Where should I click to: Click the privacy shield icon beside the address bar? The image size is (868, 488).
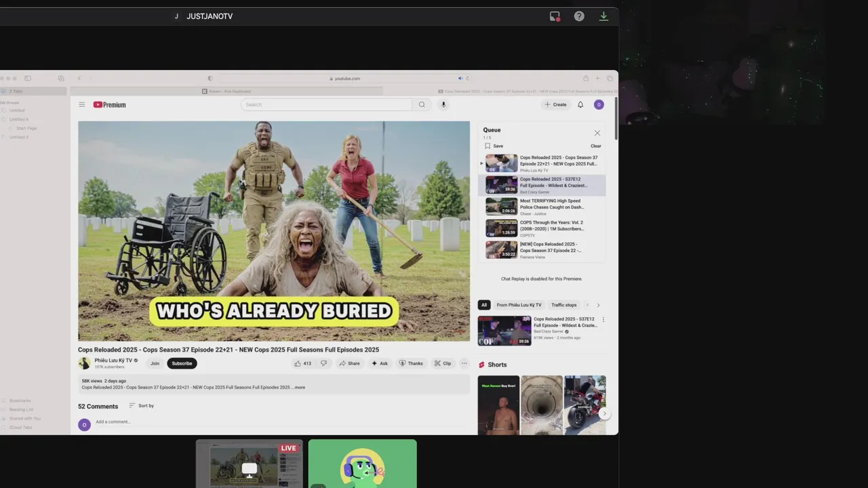point(210,79)
